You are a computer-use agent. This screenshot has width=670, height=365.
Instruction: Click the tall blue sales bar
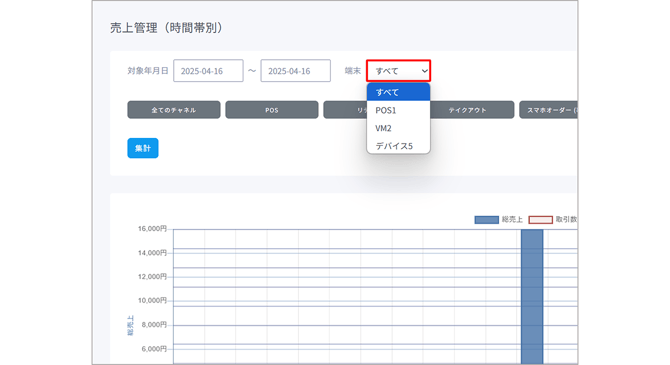pyautogui.click(x=532, y=297)
